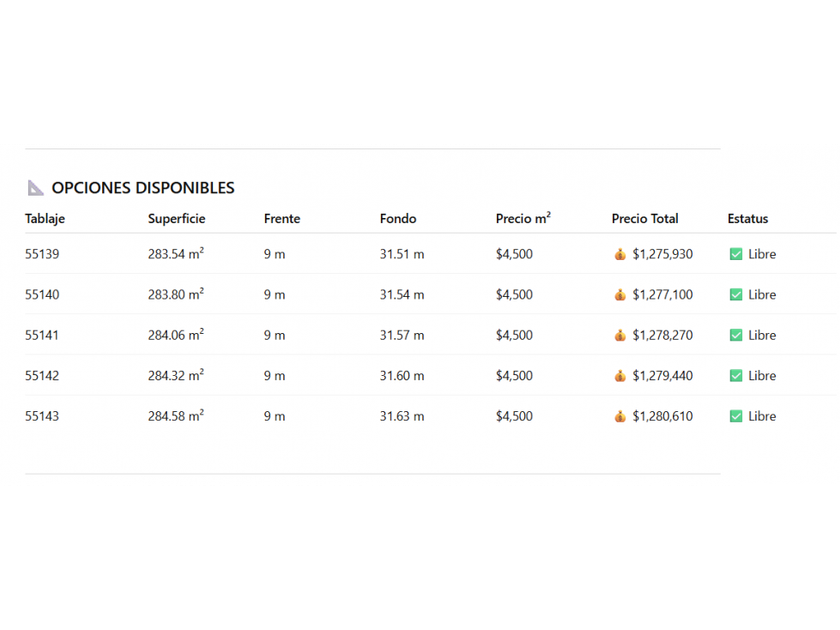840x630 pixels.
Task: Click the Precio Total column header
Action: point(645,219)
